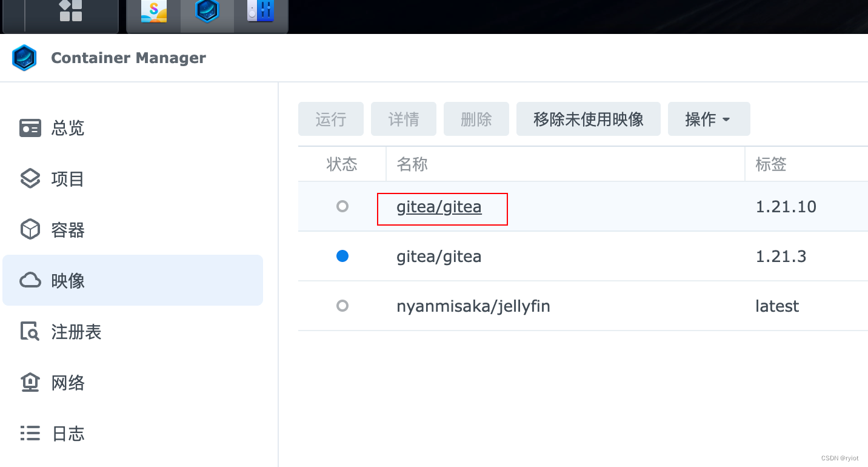Viewport: 868px width, 467px height.
Task: Go to the 网络 section
Action: [x=133, y=383]
